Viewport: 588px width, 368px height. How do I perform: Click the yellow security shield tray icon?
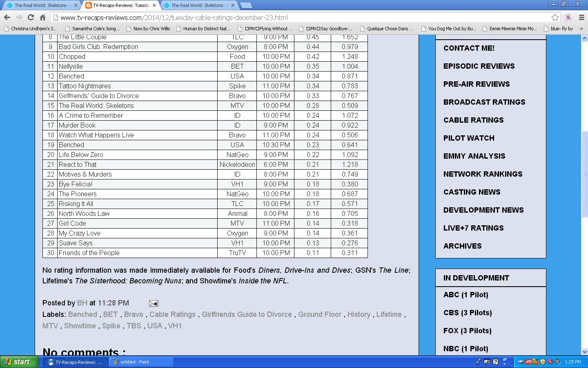[543, 362]
